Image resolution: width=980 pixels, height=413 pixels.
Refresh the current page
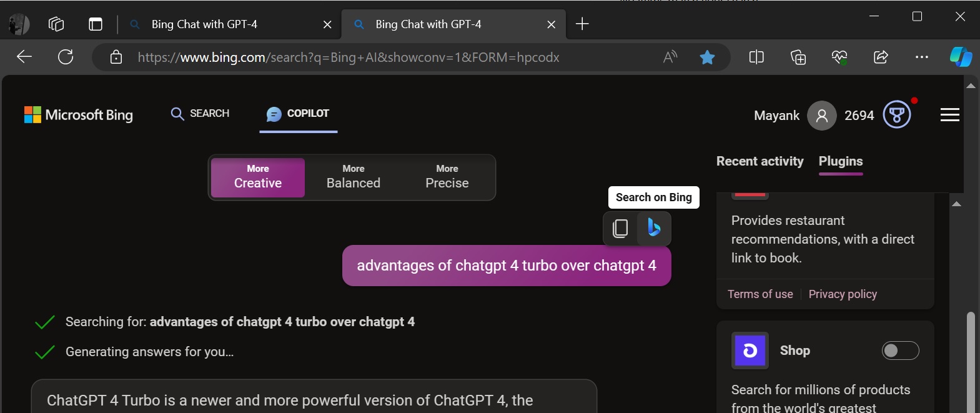(x=66, y=57)
